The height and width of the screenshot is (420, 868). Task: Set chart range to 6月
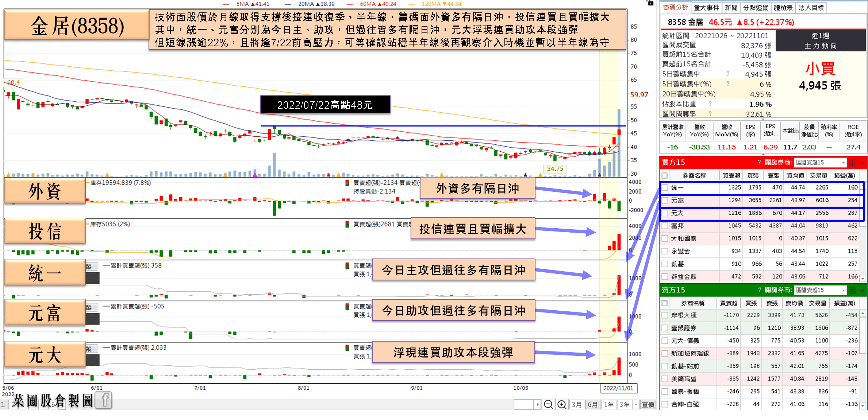(592, 404)
